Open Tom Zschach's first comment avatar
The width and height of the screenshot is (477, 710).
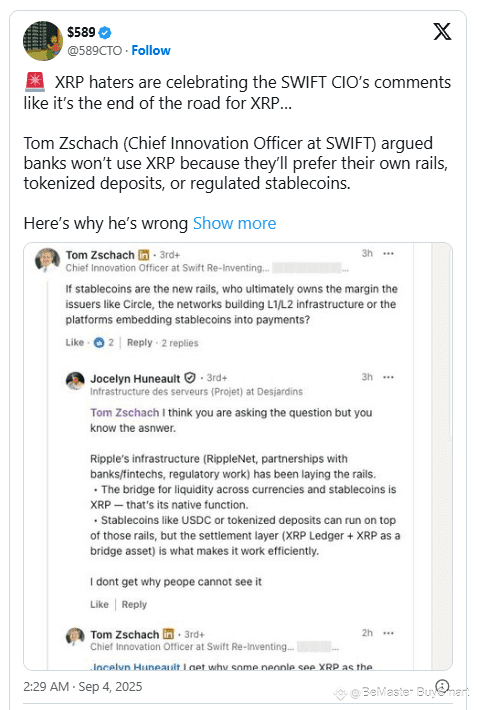tap(47, 260)
